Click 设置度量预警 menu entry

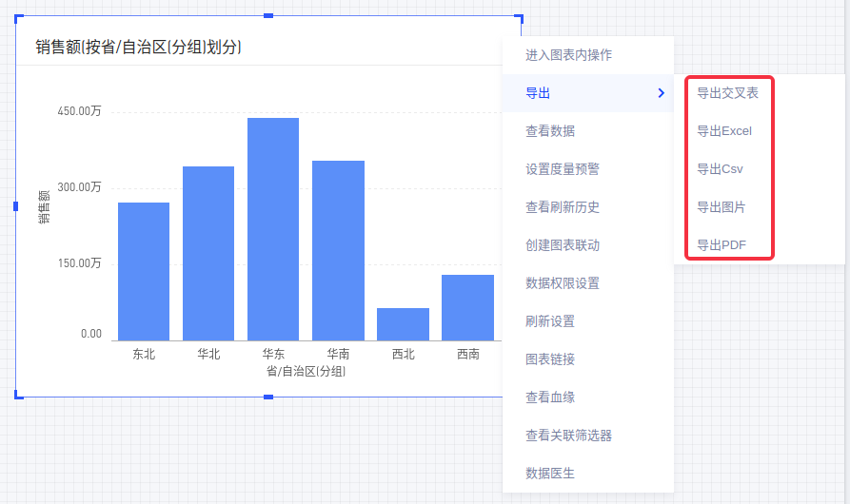click(563, 169)
